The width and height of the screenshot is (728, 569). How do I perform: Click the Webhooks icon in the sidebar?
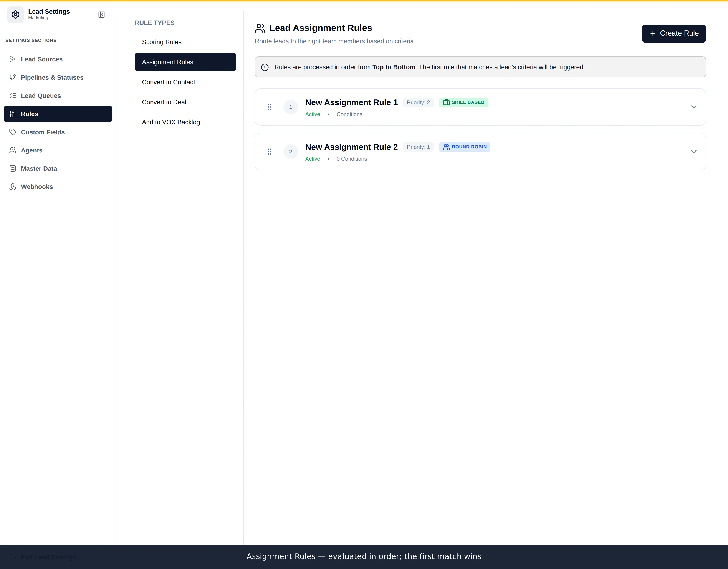coord(13,187)
